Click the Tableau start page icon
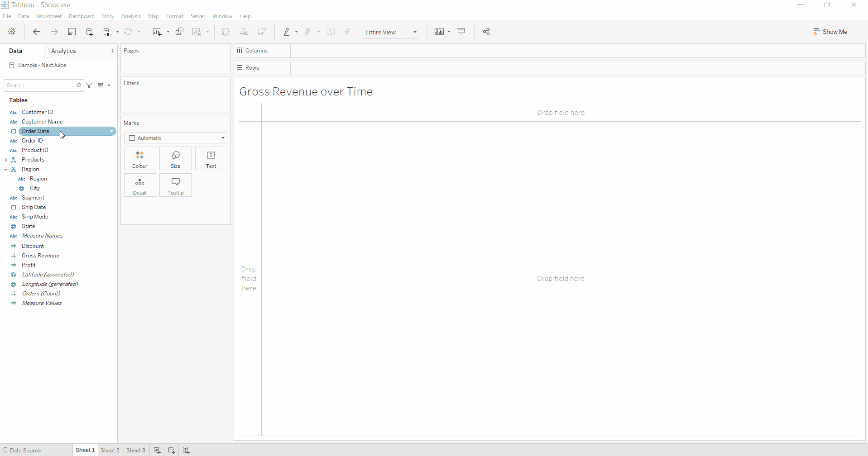 12,32
